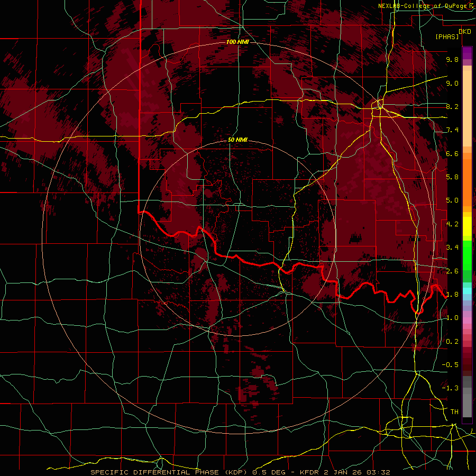
Task: Click the 5.0 legend value
Action: pyautogui.click(x=452, y=200)
